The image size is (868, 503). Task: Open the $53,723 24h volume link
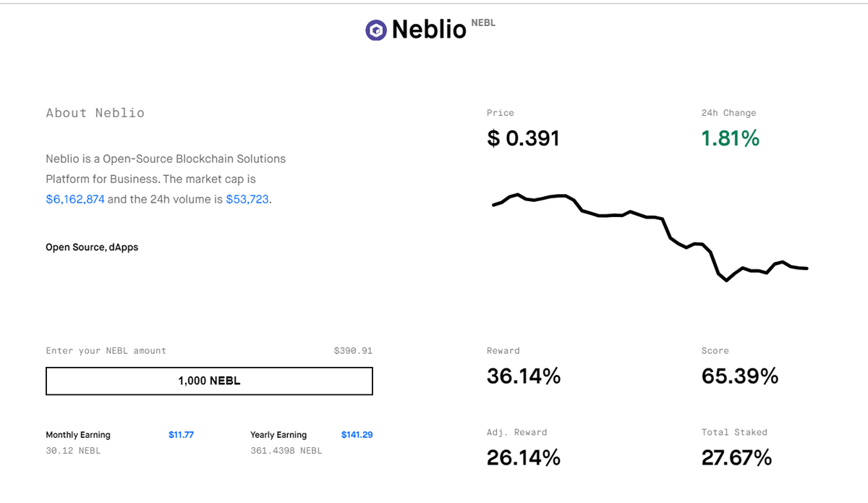247,199
